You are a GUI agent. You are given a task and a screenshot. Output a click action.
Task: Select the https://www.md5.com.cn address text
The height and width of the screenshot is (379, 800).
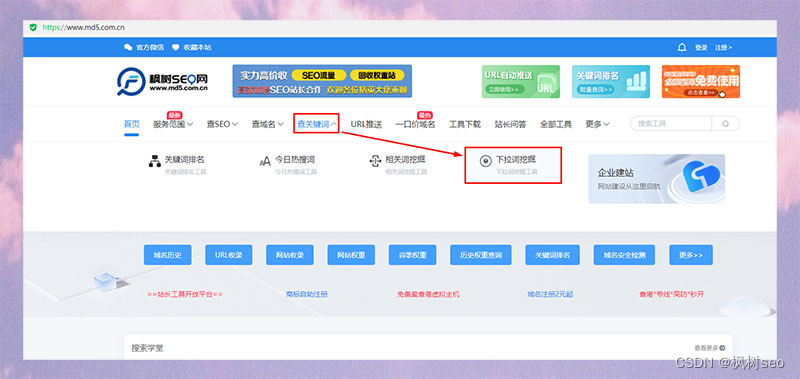pos(84,28)
